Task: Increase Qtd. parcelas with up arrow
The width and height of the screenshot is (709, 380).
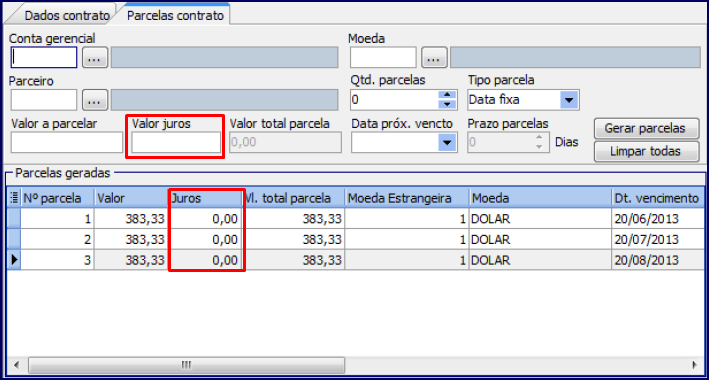Action: click(448, 95)
